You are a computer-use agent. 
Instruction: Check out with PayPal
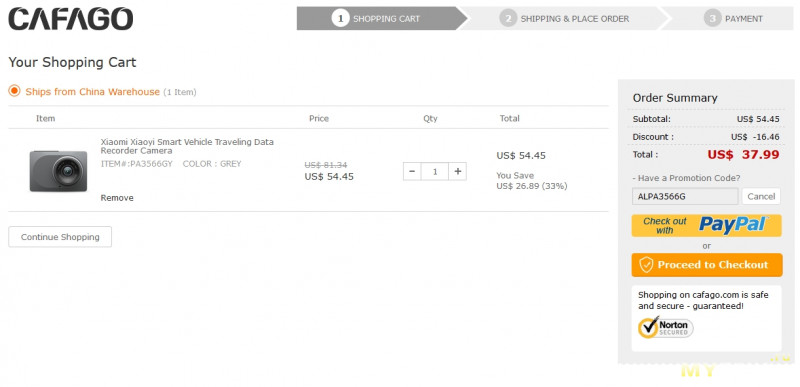(707, 225)
